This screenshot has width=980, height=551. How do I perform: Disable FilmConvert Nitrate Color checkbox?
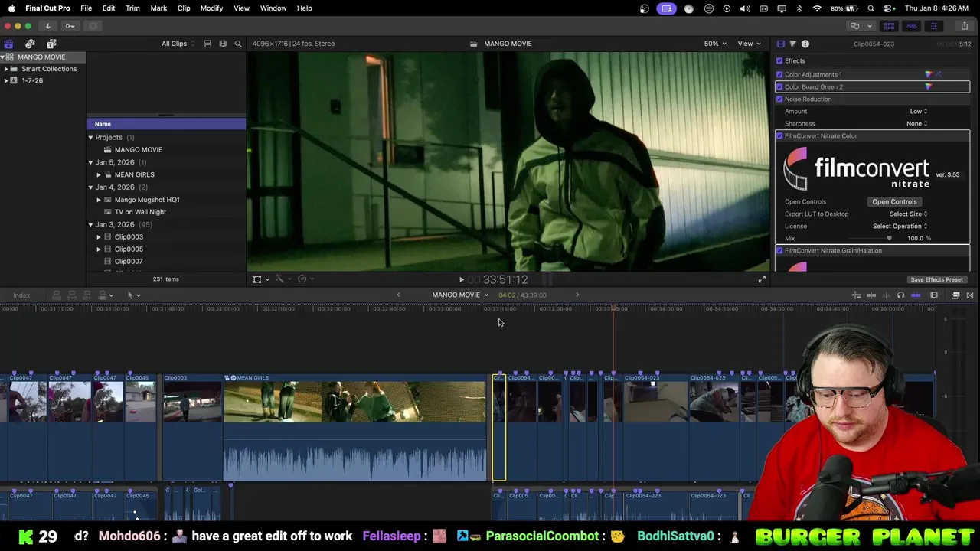click(779, 136)
